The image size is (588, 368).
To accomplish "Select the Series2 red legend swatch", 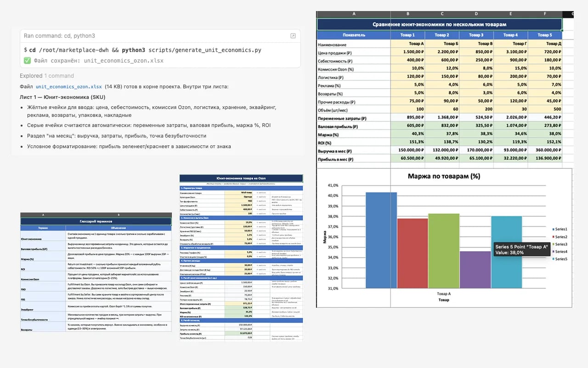I will 553,236.
